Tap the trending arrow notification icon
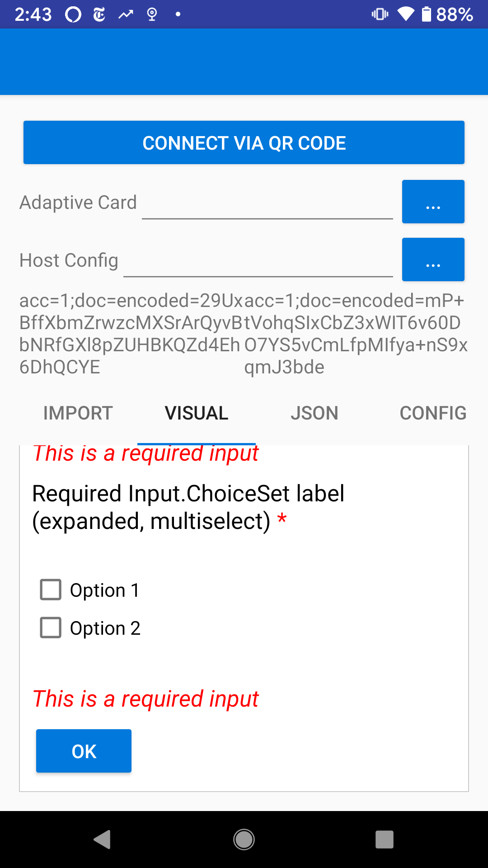488x868 pixels. [125, 14]
